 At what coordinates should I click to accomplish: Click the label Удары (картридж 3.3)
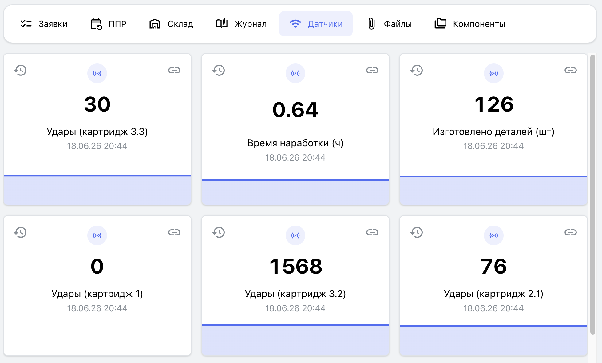point(97,132)
